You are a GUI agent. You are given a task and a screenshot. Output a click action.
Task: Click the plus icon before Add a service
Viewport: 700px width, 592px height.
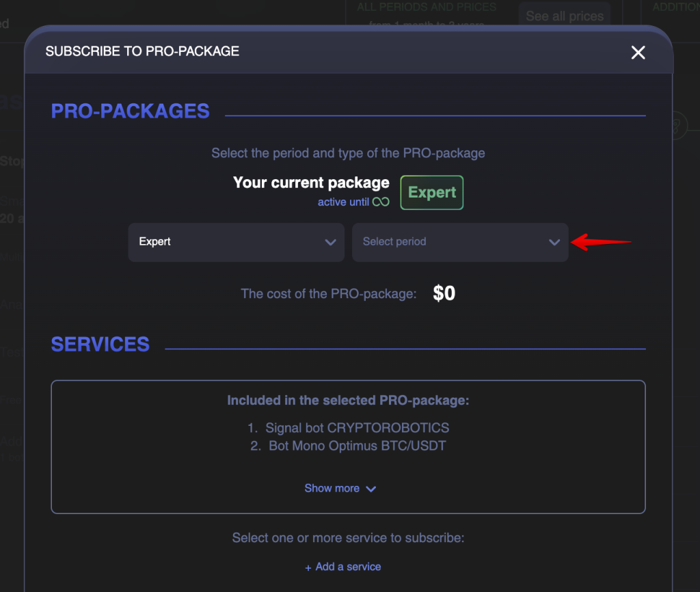tap(308, 568)
